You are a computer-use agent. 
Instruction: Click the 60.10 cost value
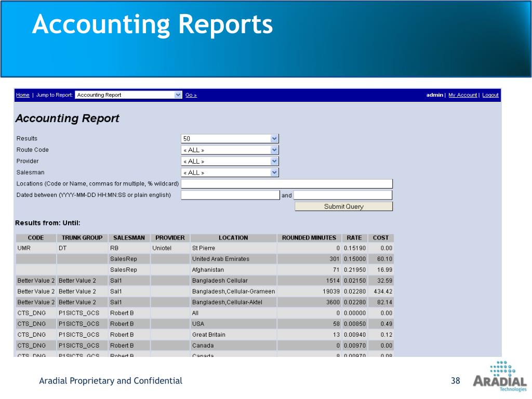pos(385,259)
